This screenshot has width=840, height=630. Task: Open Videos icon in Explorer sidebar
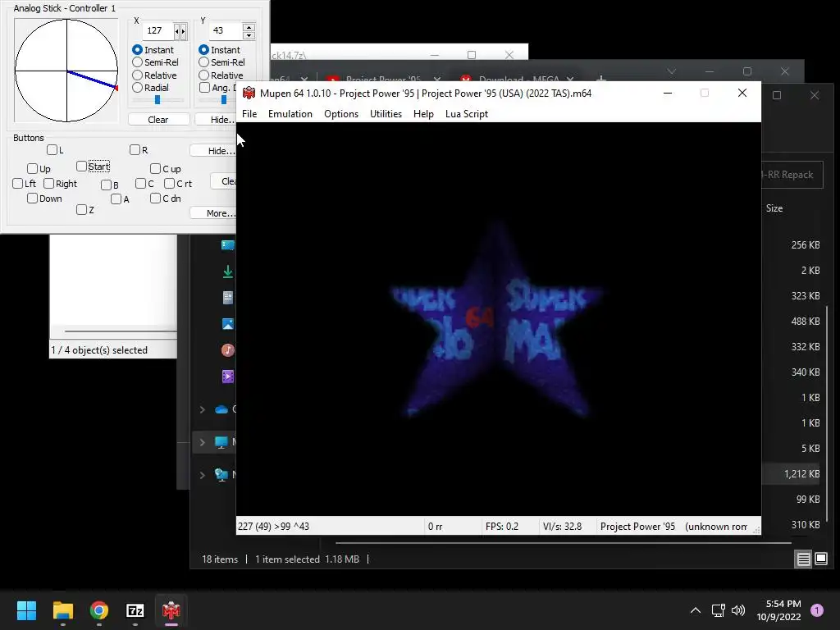tap(228, 377)
